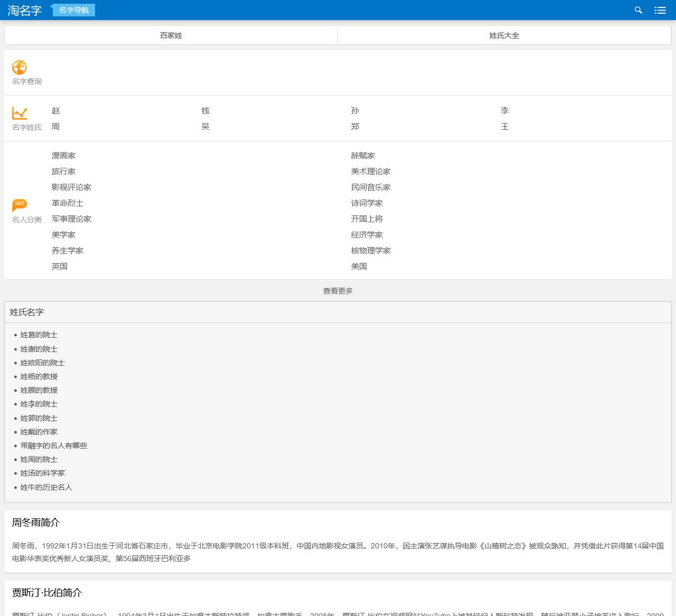
Task: Select the surname 王
Action: [505, 127]
